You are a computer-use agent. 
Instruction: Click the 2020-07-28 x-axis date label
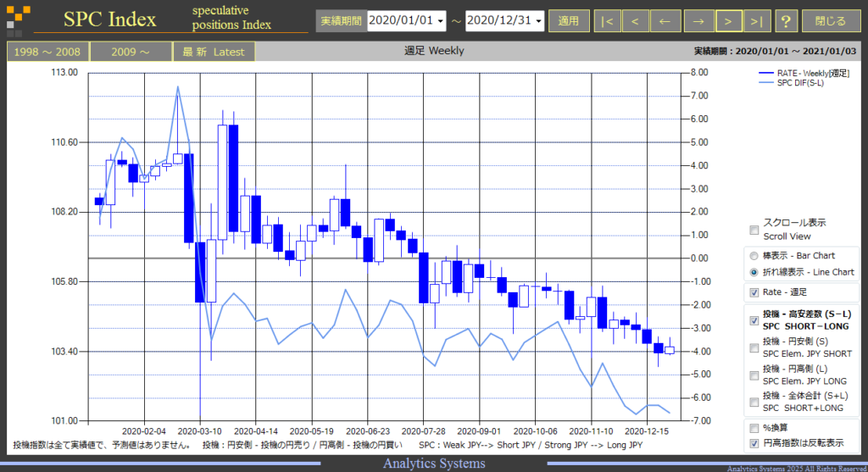(x=424, y=431)
